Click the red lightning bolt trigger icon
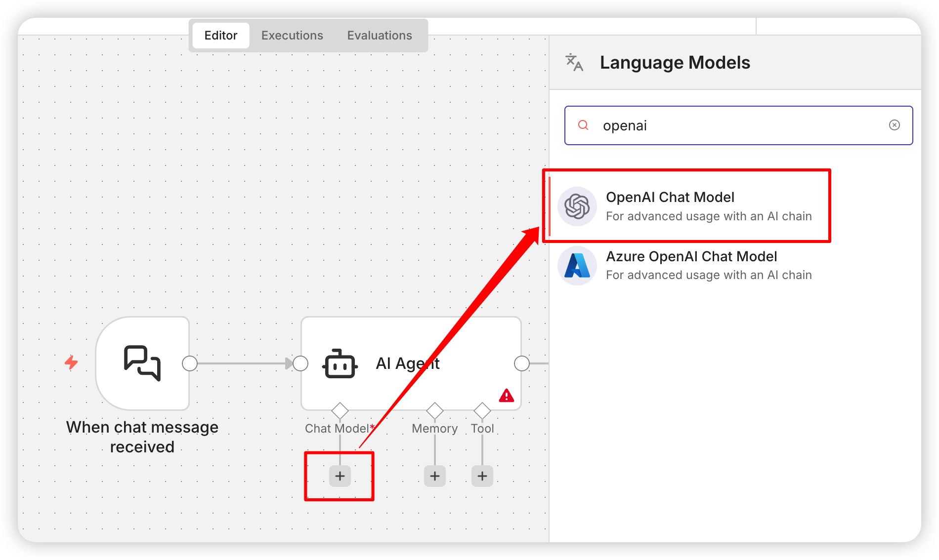Screen dimensions: 939x560 tap(72, 362)
